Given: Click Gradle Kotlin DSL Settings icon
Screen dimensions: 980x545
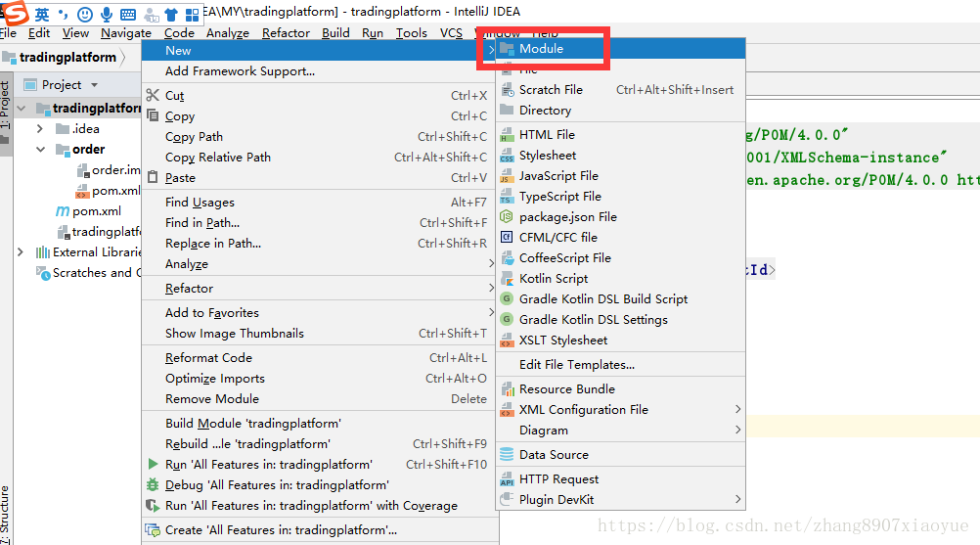Looking at the screenshot, I should coord(507,319).
